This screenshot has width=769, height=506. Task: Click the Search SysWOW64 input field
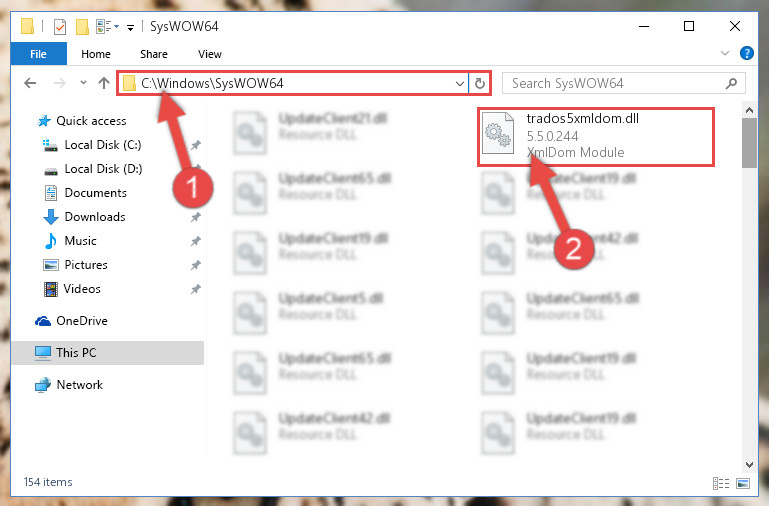[x=615, y=83]
